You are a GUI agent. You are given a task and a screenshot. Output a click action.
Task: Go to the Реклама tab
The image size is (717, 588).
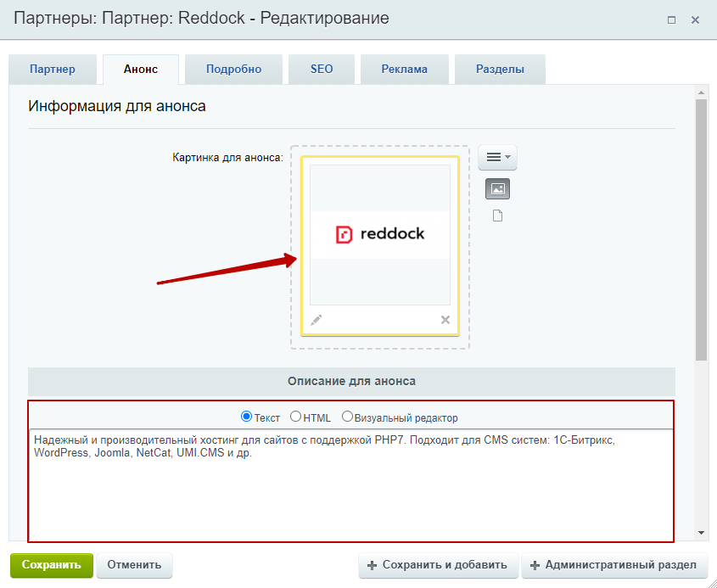tap(405, 69)
